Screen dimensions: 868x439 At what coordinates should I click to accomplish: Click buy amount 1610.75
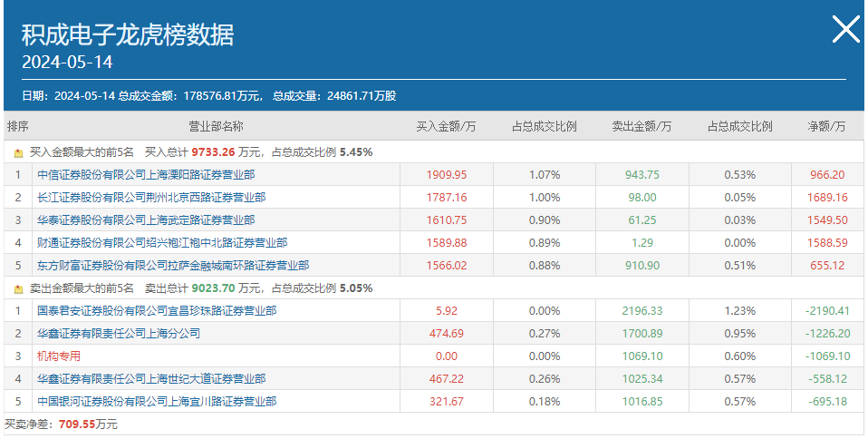[x=447, y=220]
